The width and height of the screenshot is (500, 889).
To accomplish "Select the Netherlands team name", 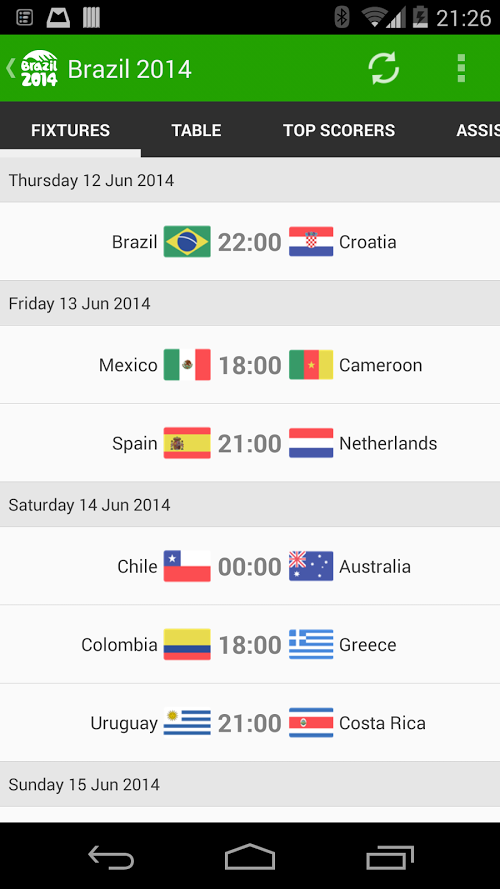I will click(388, 443).
